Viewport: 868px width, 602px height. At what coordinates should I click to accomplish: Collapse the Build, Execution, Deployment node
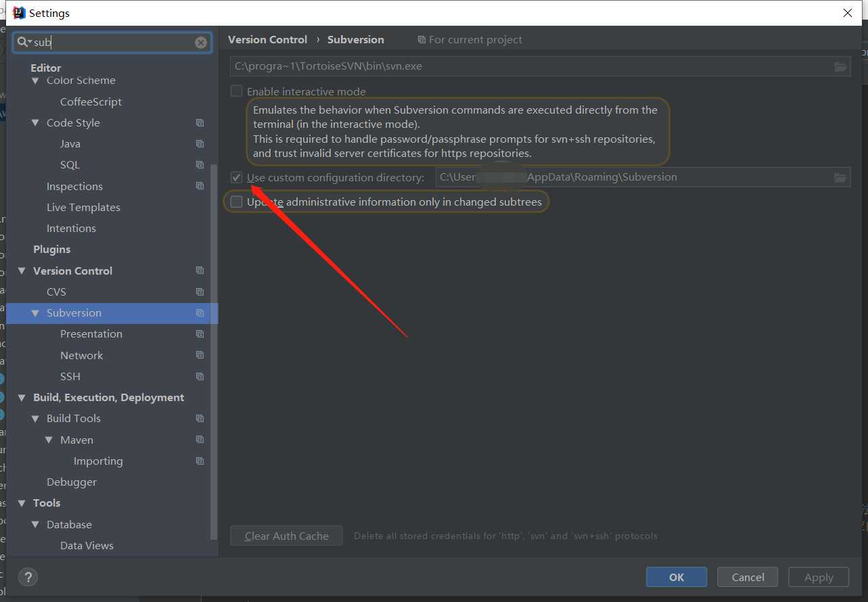pyautogui.click(x=22, y=398)
